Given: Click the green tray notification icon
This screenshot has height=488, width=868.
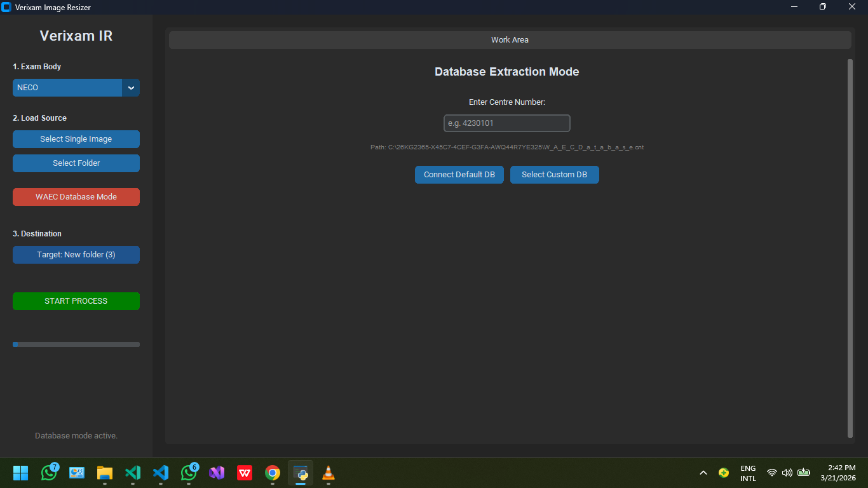Looking at the screenshot, I should (x=724, y=473).
